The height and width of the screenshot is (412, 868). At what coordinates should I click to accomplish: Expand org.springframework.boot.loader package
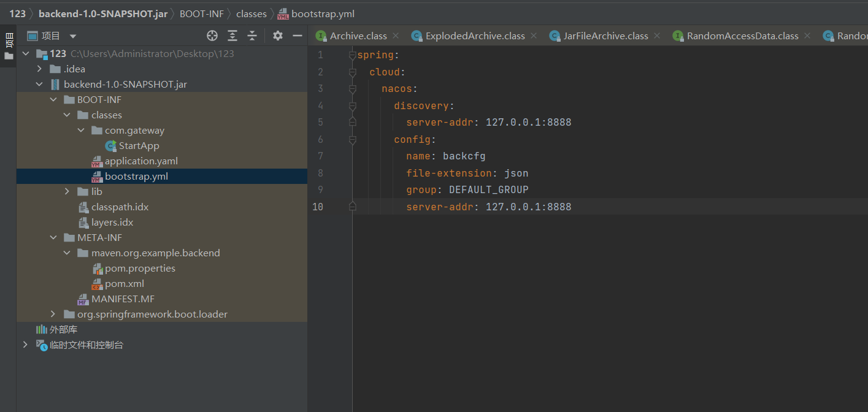pos(53,314)
